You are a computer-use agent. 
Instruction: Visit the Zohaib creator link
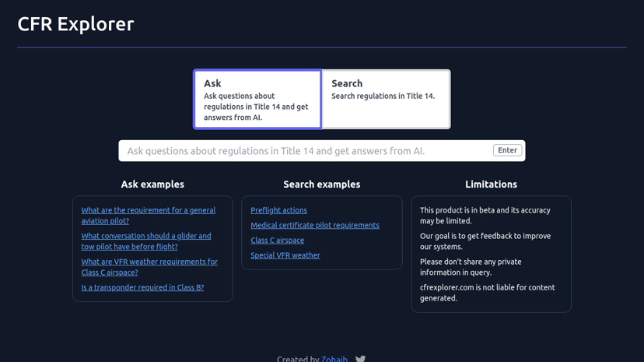click(334, 359)
